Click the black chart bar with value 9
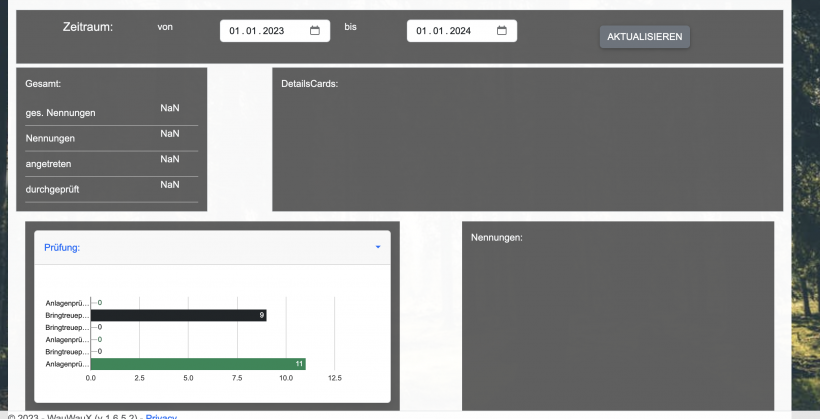This screenshot has height=419, width=820. click(178, 315)
